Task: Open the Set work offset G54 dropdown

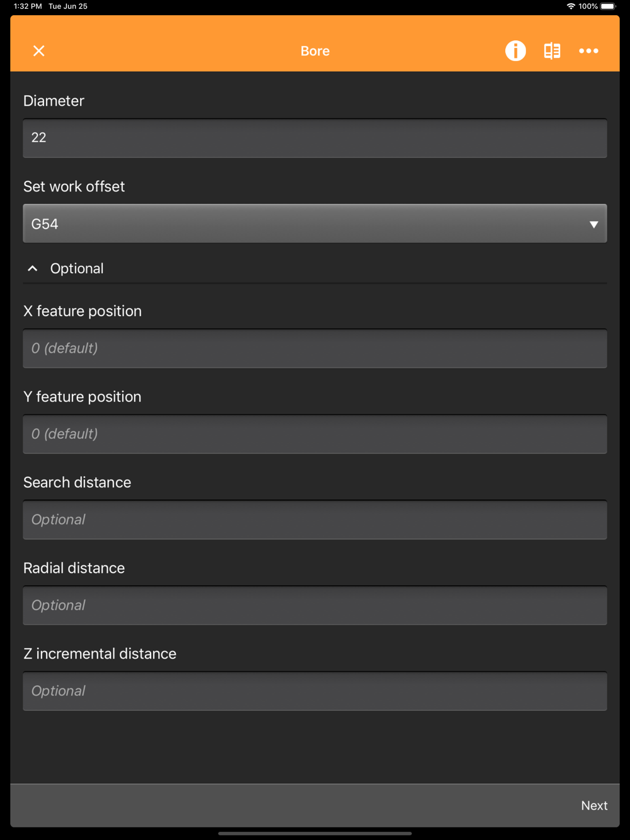Action: [x=315, y=224]
